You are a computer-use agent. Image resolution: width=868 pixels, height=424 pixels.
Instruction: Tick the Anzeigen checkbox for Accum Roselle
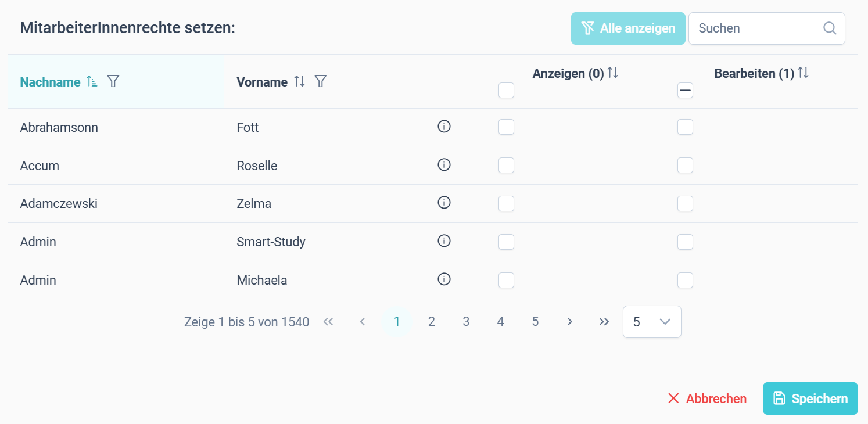tap(507, 166)
